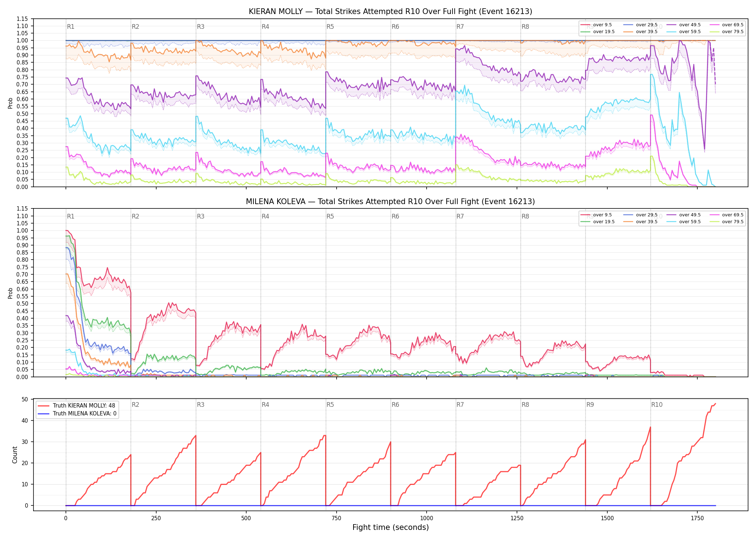
Task: Click the R1 round label in MILENA KOLEVA chart
Action: [71, 216]
